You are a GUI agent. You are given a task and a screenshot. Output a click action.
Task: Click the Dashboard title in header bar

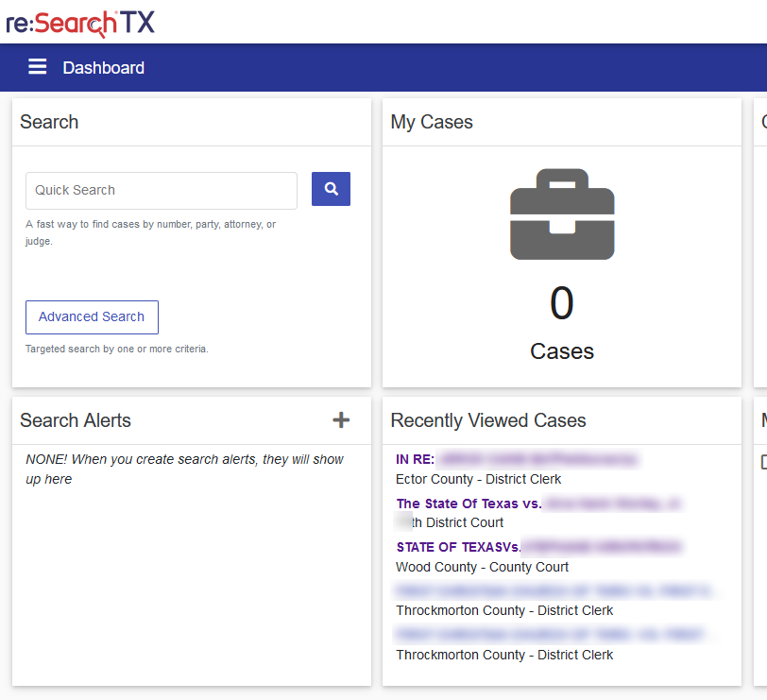tap(104, 68)
